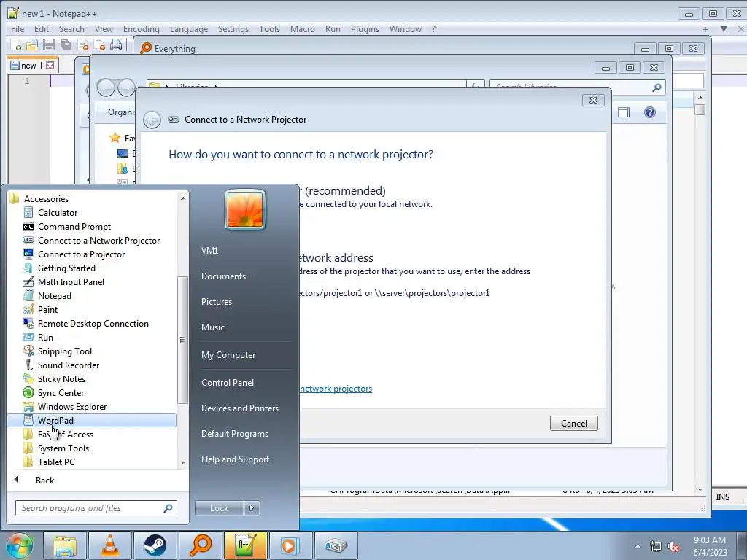Viewport: 747px width, 560px height.
Task: Click the Start orb on the taskbar
Action: [x=20, y=545]
